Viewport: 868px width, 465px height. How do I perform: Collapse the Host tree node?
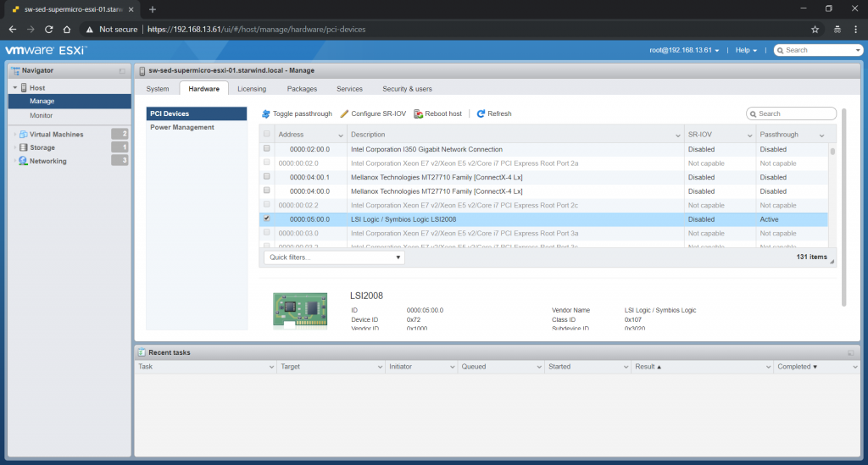point(15,88)
